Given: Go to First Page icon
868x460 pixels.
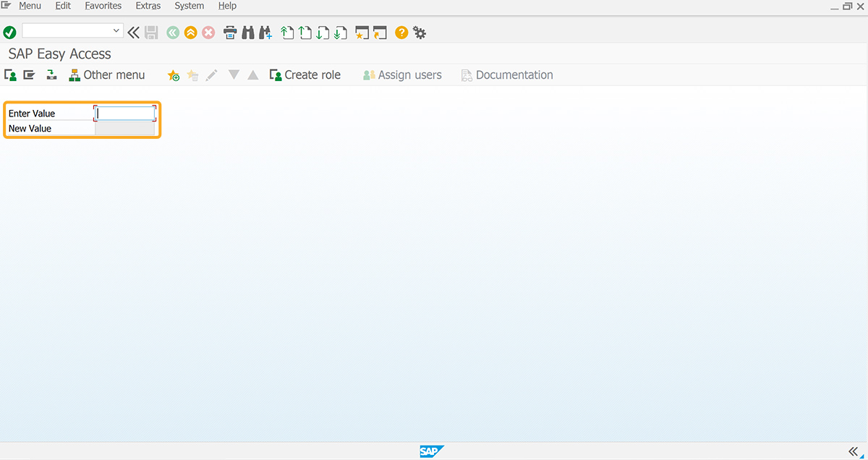Looking at the screenshot, I should click(x=287, y=33).
